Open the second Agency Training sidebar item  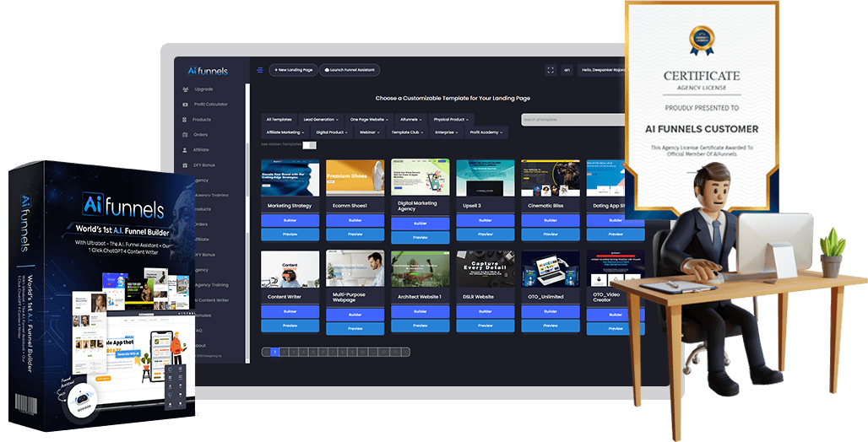pyautogui.click(x=211, y=285)
